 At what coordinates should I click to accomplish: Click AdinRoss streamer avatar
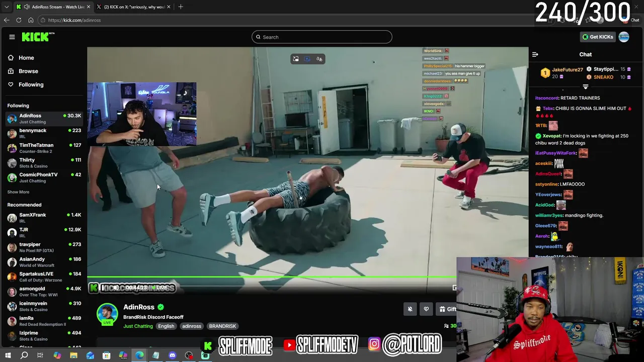pos(107,314)
